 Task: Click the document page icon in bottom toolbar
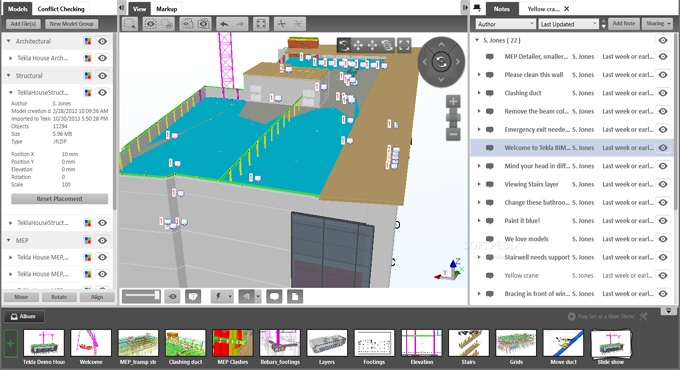pyautogui.click(x=295, y=297)
